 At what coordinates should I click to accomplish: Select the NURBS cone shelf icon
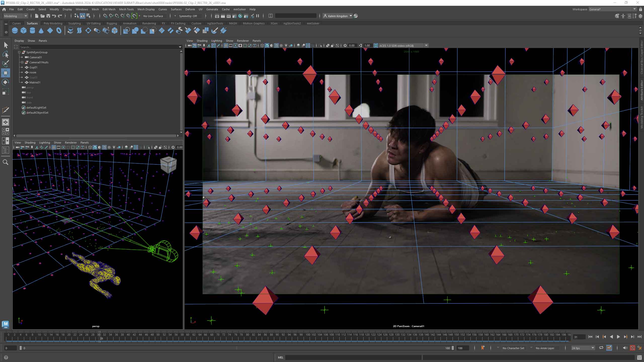pos(41,31)
